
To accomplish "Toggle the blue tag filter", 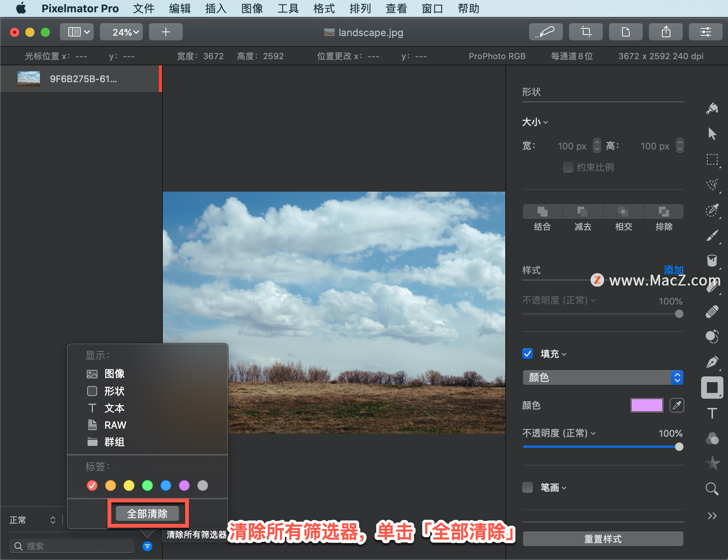I will click(166, 485).
